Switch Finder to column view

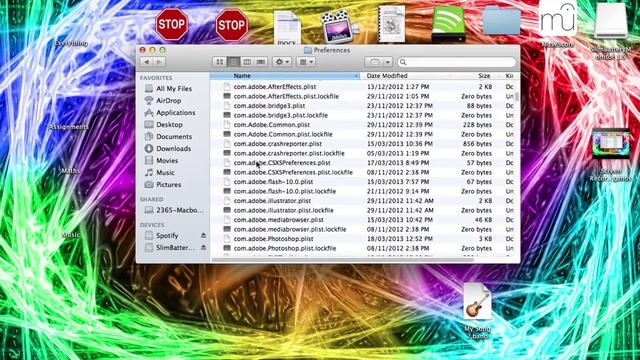(x=247, y=62)
